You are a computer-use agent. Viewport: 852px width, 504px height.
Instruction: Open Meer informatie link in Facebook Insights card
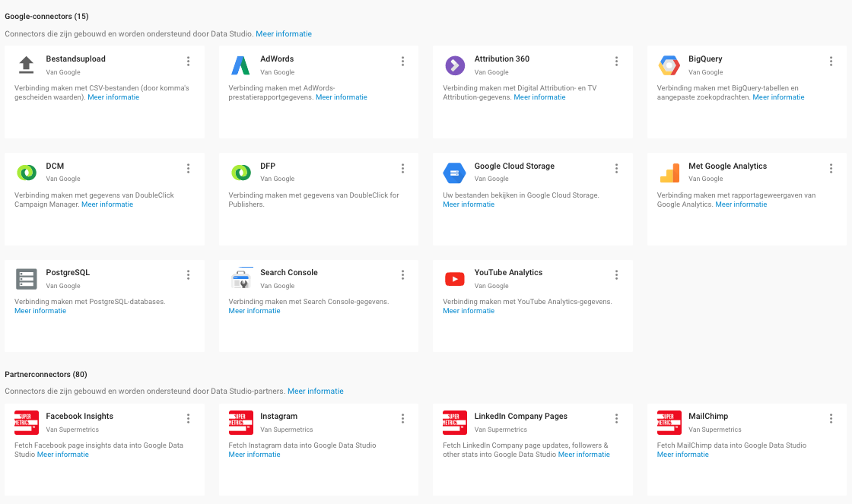coord(63,455)
